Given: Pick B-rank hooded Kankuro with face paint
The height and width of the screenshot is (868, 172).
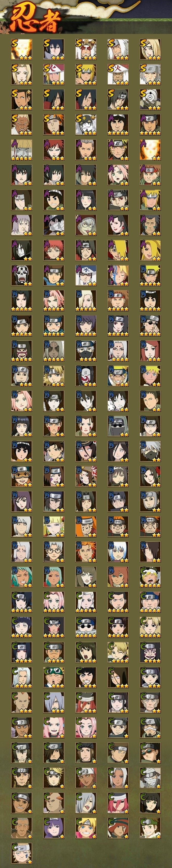Looking at the screenshot, I should pos(22,351).
